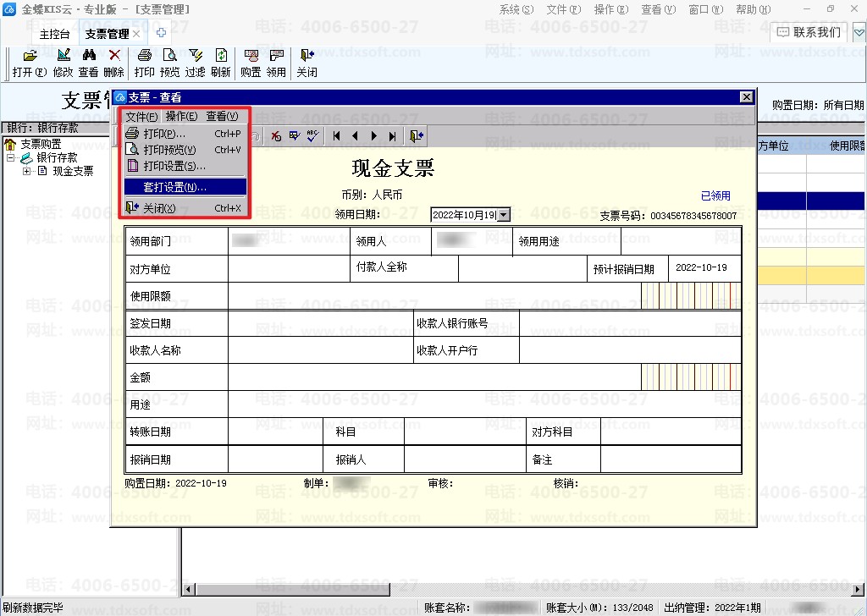The image size is (867, 616).
Task: Choose 关闭(X) in the File menu
Action: tap(185, 208)
